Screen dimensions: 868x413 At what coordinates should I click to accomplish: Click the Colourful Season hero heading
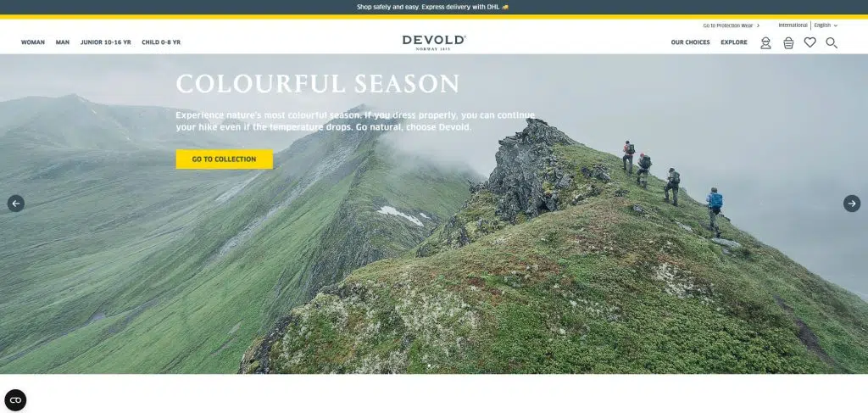318,84
